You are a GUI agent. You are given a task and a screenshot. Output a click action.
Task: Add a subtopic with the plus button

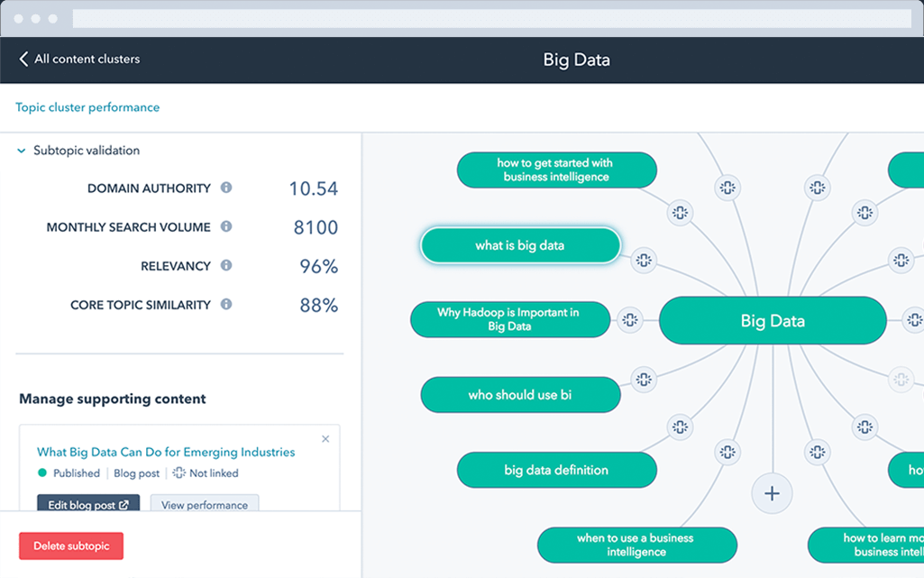tap(772, 493)
